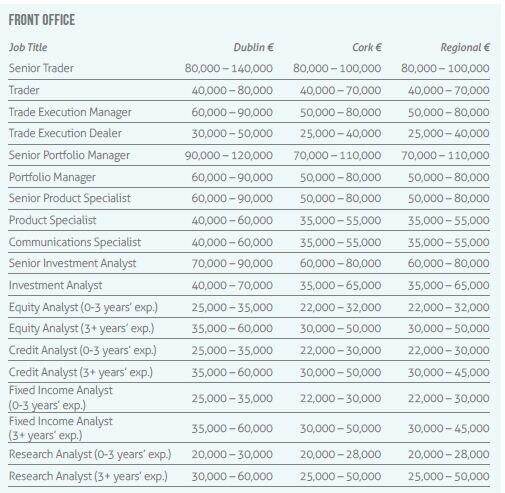Select Research Analyst (3+ years' exp.) label
The image size is (505, 493).
[88, 476]
